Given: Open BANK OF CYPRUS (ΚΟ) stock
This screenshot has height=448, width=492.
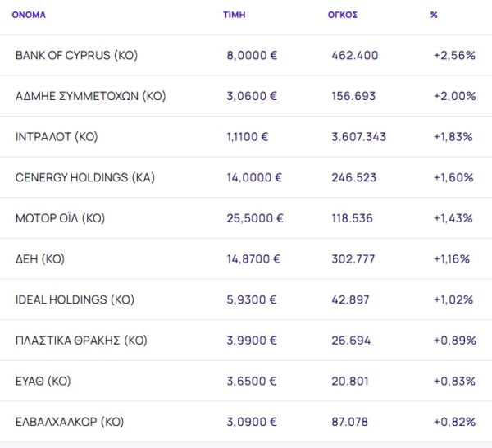Looking at the screenshot, I should click(76, 56).
